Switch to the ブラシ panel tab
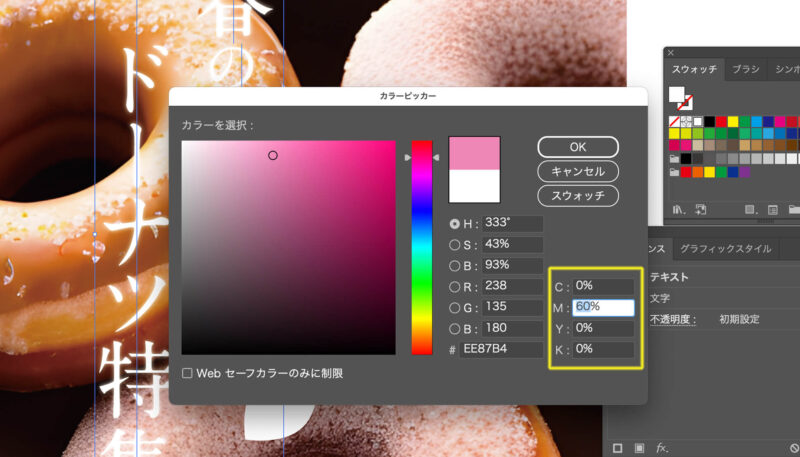This screenshot has width=800, height=457. (746, 69)
